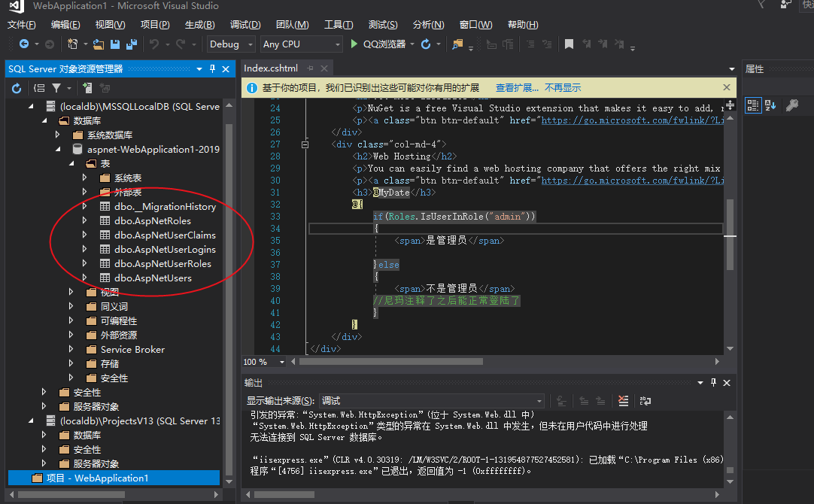Expand the 系统数据库 folder

click(58, 135)
